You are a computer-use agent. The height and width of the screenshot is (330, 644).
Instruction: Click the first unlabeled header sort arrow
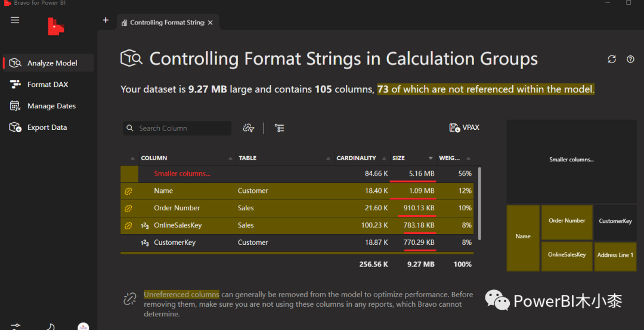click(x=132, y=158)
